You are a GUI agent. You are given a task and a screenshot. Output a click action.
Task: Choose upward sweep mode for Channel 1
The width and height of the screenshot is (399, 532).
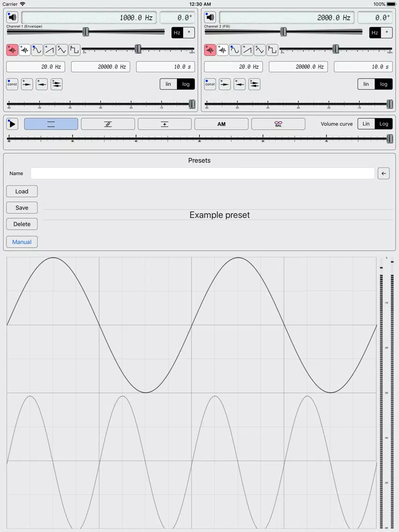pos(27,84)
